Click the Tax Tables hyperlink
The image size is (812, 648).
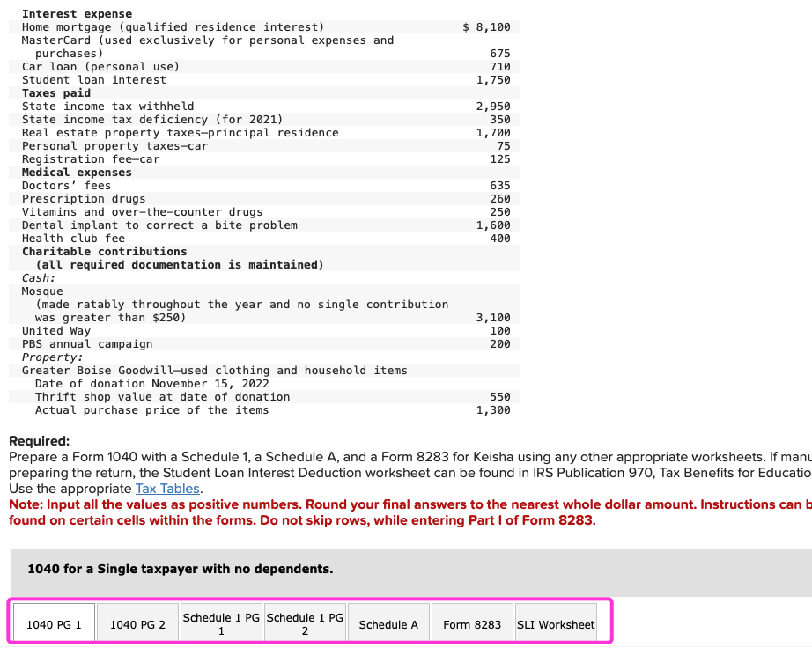[x=166, y=489]
